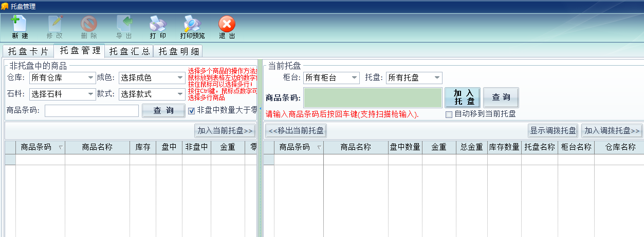Click the green 商品条码 barcode input field

(372, 97)
